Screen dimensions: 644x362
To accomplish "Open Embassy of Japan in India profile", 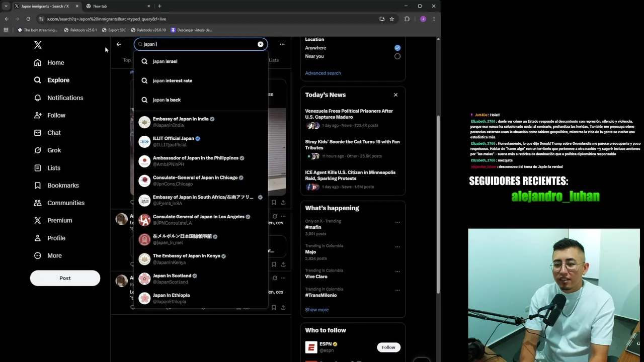I will 200,122.
